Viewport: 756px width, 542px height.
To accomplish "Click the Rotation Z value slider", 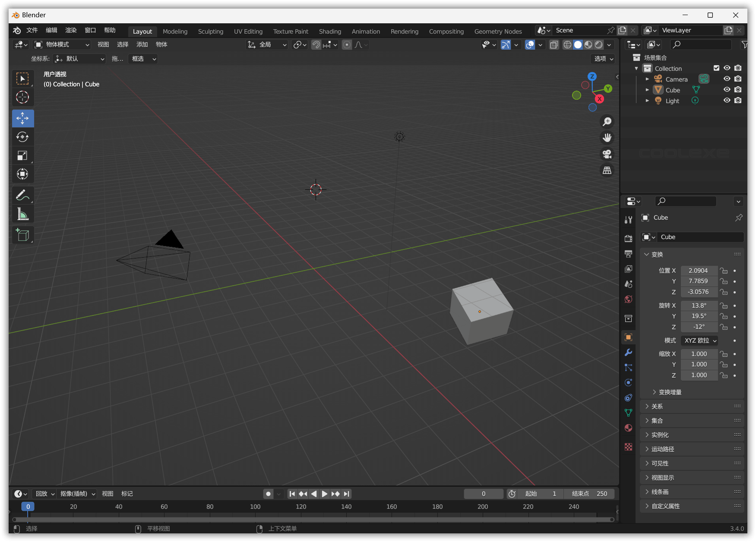I will (x=699, y=327).
